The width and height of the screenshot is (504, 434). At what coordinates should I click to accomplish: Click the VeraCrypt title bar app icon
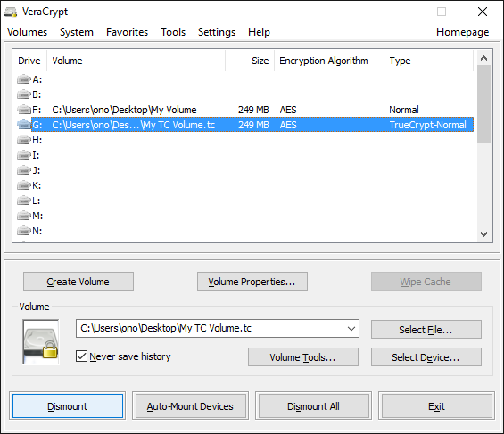11,12
